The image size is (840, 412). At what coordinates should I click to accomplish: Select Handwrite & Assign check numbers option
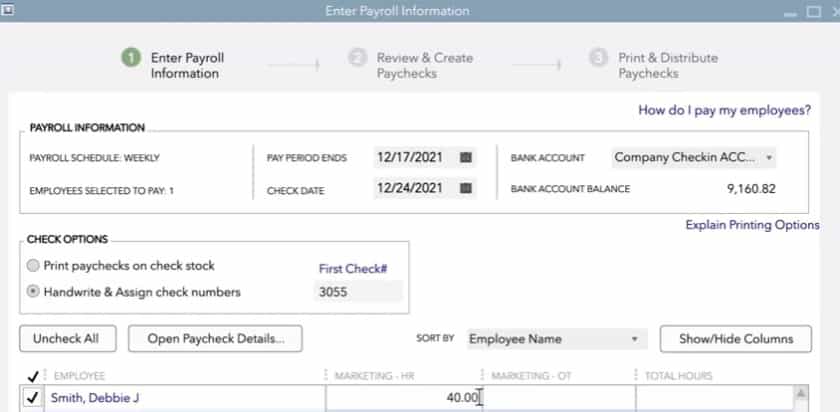(33, 291)
